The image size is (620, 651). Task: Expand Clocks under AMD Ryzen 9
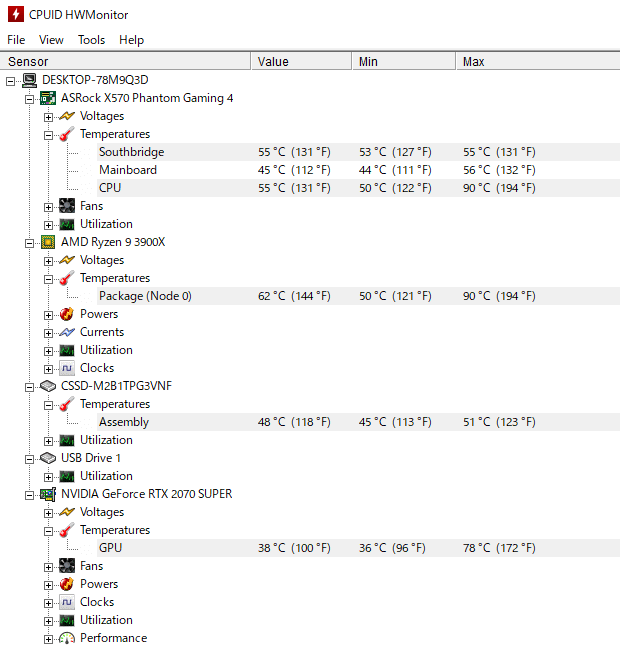coord(49,370)
